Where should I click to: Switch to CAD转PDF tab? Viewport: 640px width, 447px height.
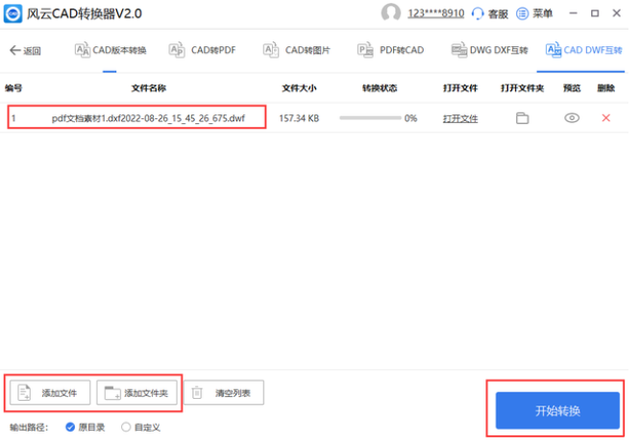[202, 50]
